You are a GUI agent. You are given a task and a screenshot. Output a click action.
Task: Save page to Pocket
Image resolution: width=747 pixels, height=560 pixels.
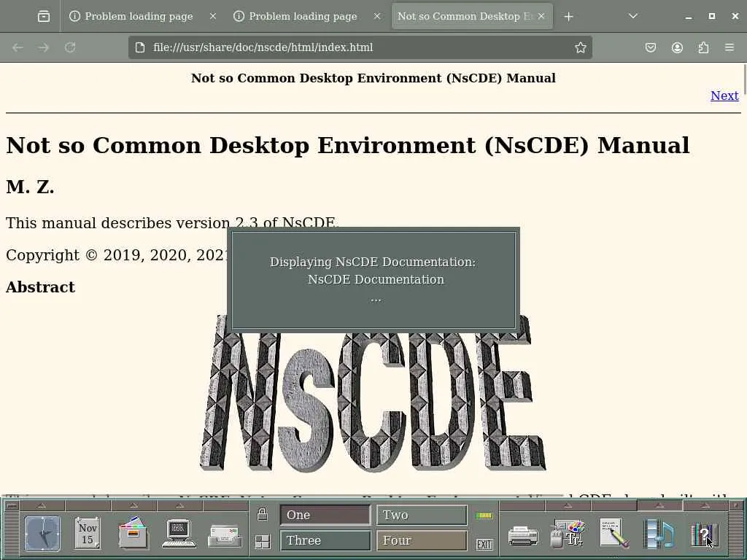coord(650,47)
